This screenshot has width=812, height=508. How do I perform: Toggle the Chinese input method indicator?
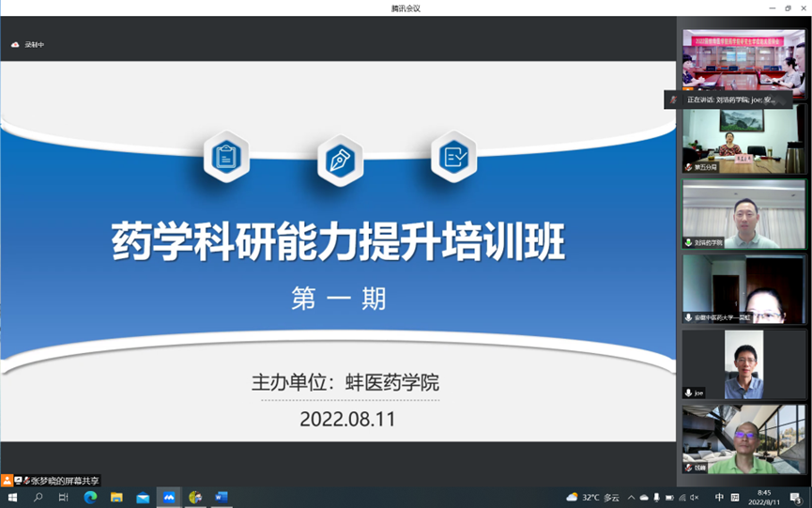pyautogui.click(x=720, y=497)
